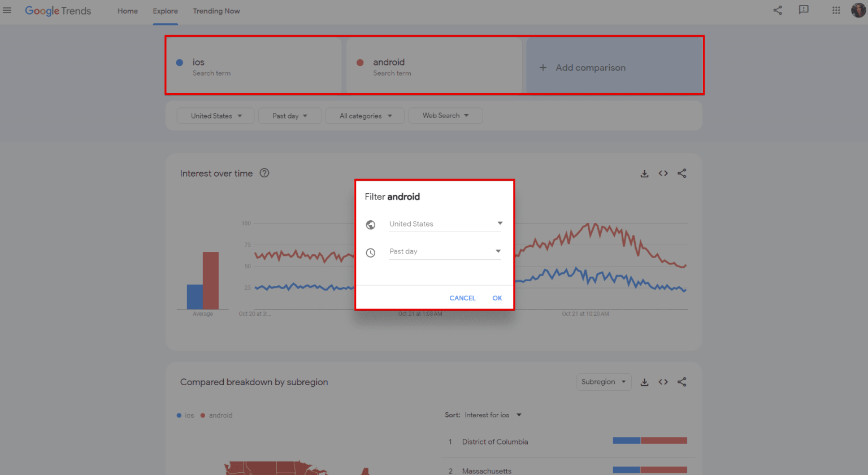Cancel the android filter dialog
The height and width of the screenshot is (475, 868).
(462, 298)
